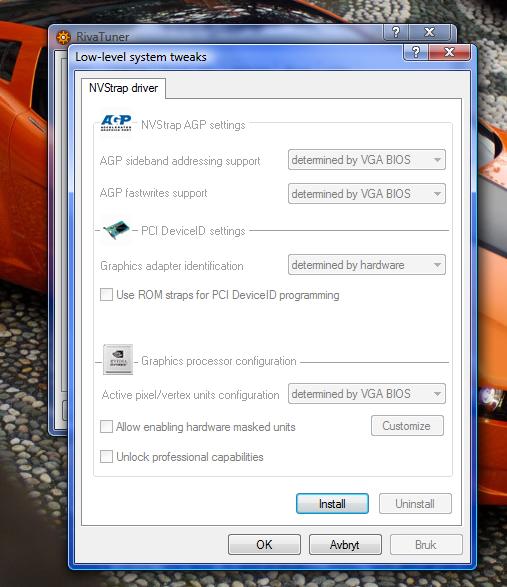Click the help question mark of Low-level system tweaks

point(416,51)
